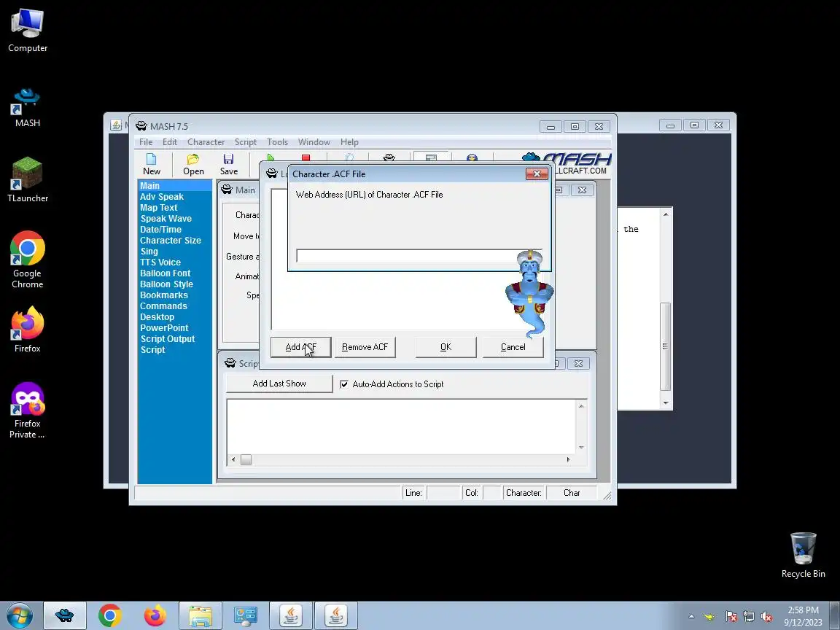Select Balloon Style in the sidebar

(x=166, y=284)
